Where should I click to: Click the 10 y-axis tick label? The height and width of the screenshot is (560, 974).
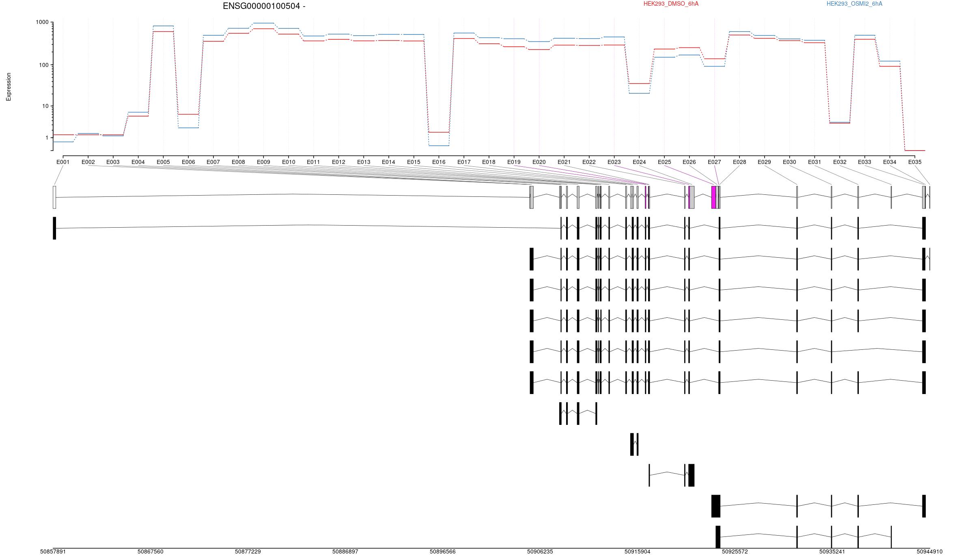[45, 106]
